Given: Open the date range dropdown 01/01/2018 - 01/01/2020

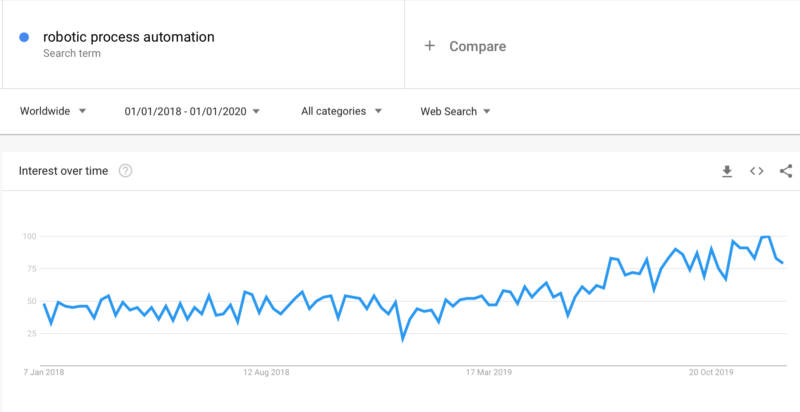Looking at the screenshot, I should [192, 111].
